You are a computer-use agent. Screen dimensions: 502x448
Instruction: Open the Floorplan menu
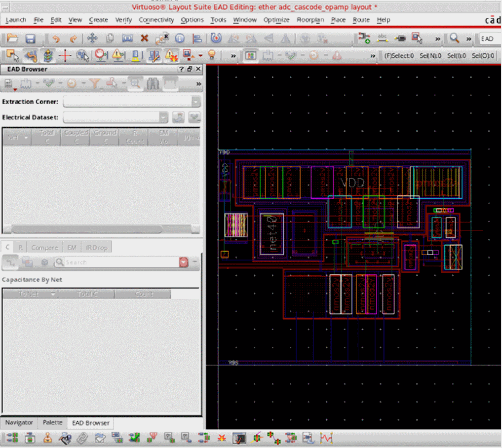pyautogui.click(x=309, y=20)
